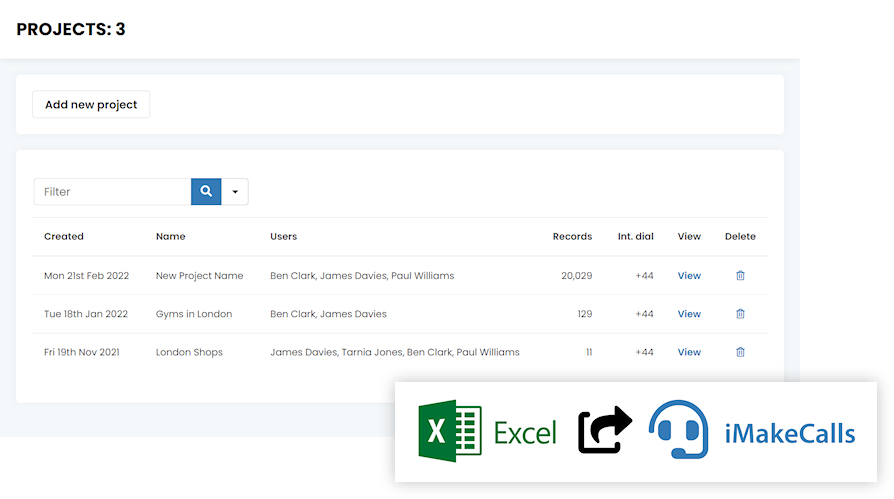Click the Users column header

(283, 237)
